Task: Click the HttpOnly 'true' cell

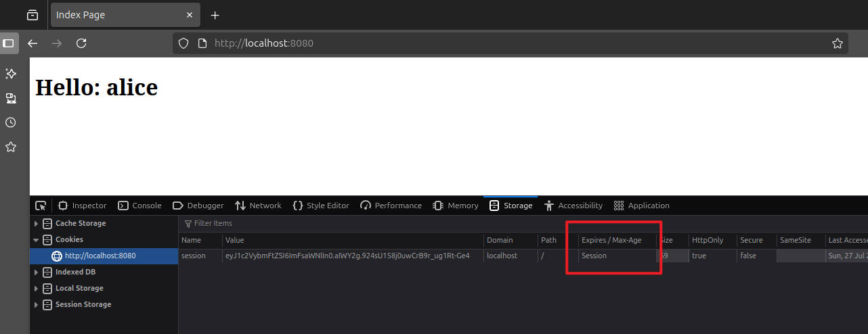Action: tap(712, 256)
